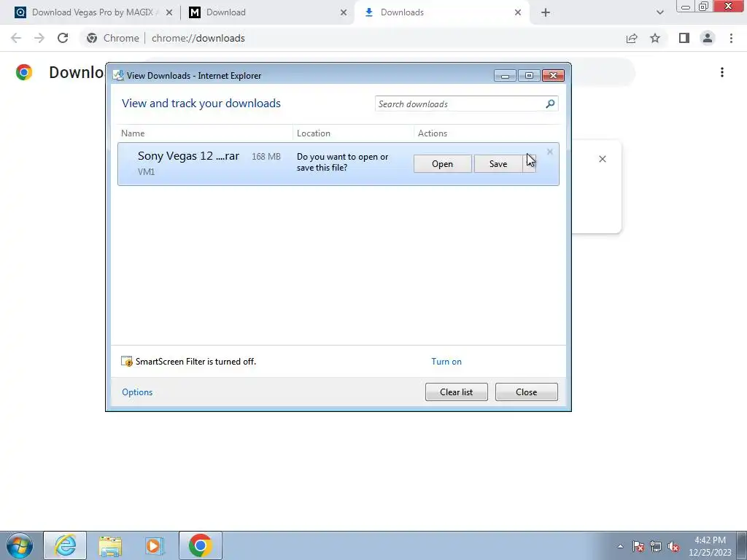
Task: Click the View Downloads title bar icon
Action: [118, 75]
